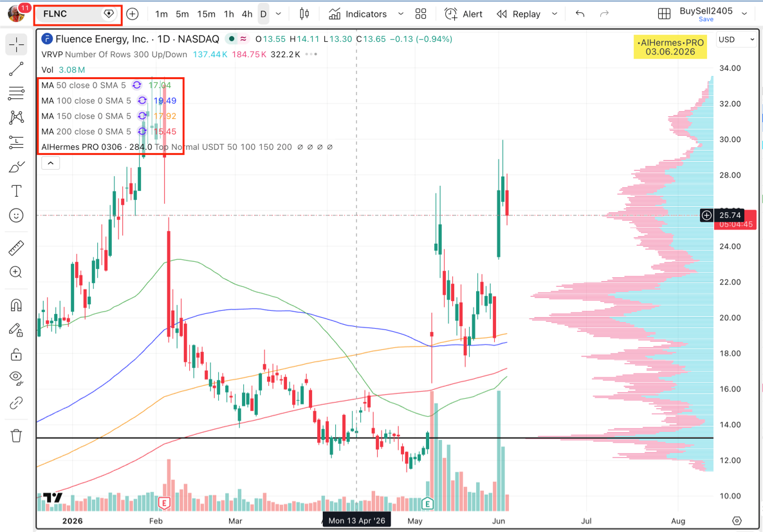Open VRVP indicator more options dots
The image size is (763, 532).
click(311, 54)
